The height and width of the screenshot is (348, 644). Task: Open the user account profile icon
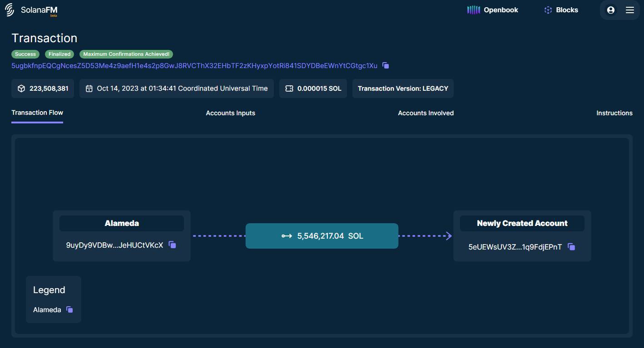[610, 10]
